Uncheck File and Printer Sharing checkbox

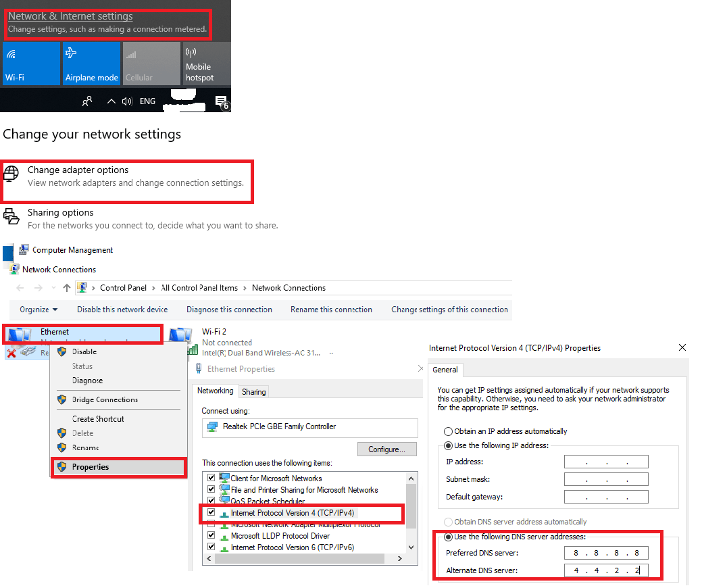[211, 490]
